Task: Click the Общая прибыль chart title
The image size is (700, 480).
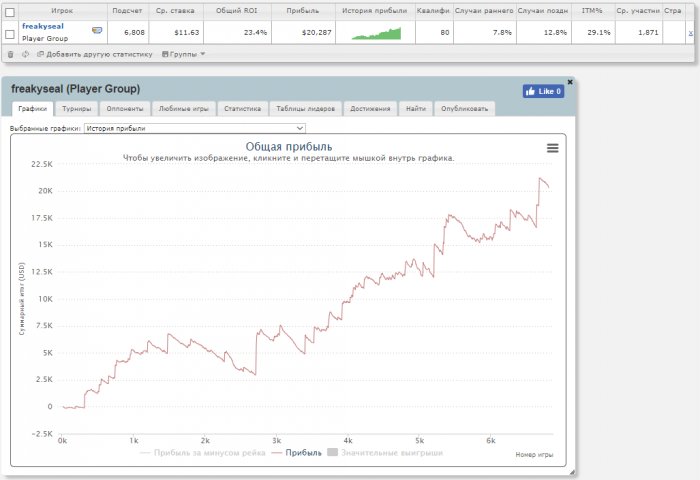Action: pyautogui.click(x=289, y=146)
